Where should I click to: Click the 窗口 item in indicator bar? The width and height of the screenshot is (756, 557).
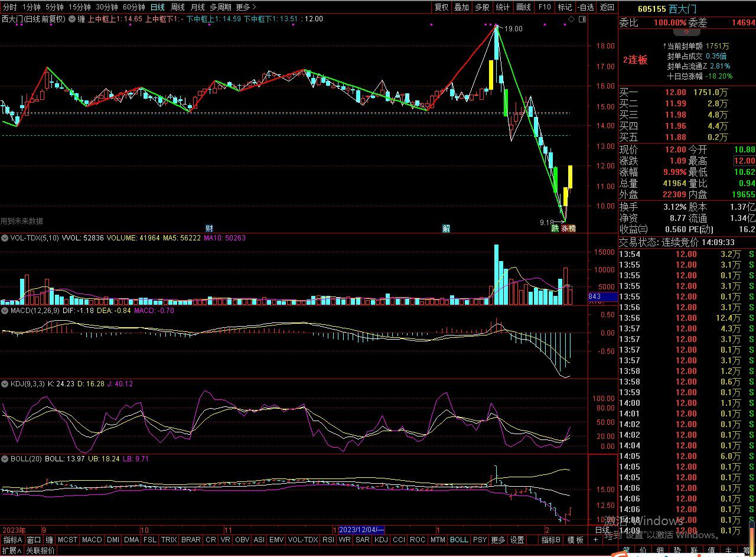[34, 540]
